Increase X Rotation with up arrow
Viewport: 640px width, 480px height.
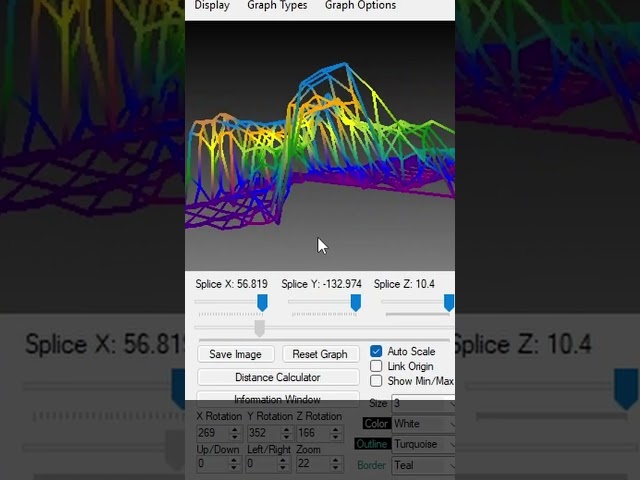click(x=235, y=429)
